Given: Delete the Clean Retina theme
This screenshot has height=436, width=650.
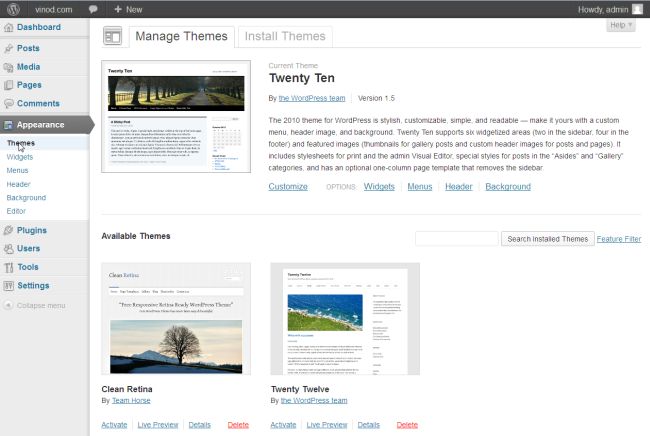Looking at the screenshot, I should [x=238, y=425].
